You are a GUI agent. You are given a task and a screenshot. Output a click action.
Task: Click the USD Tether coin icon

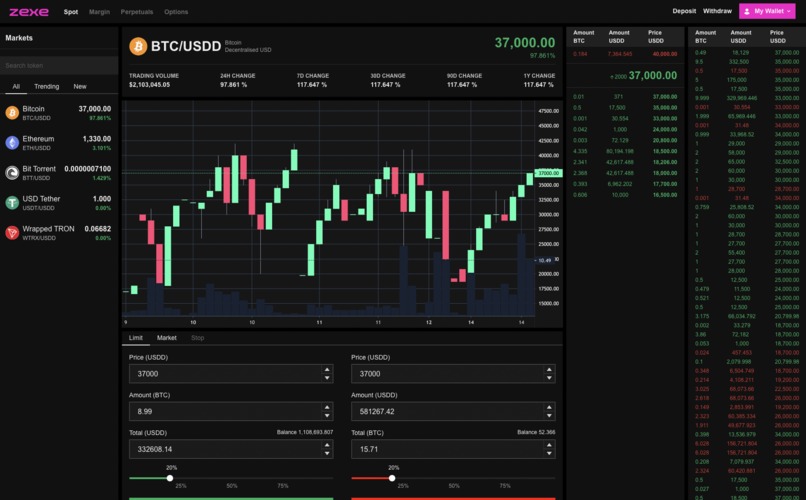[x=12, y=202]
